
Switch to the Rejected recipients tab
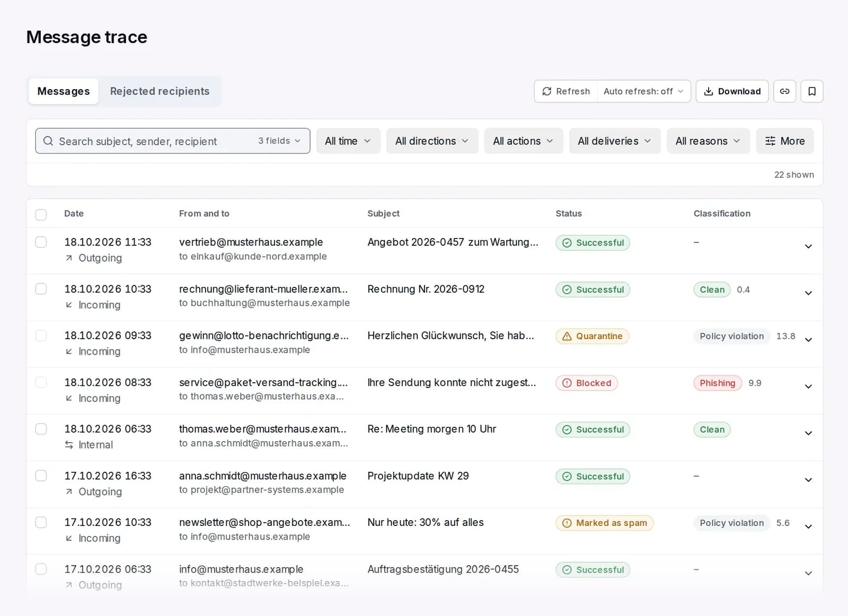pyautogui.click(x=160, y=91)
